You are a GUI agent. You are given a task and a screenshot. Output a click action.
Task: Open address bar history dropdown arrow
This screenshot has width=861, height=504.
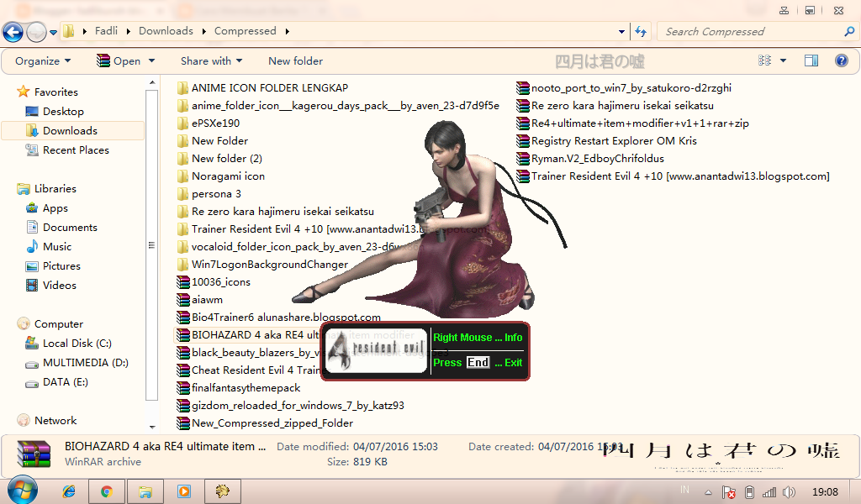tap(621, 32)
